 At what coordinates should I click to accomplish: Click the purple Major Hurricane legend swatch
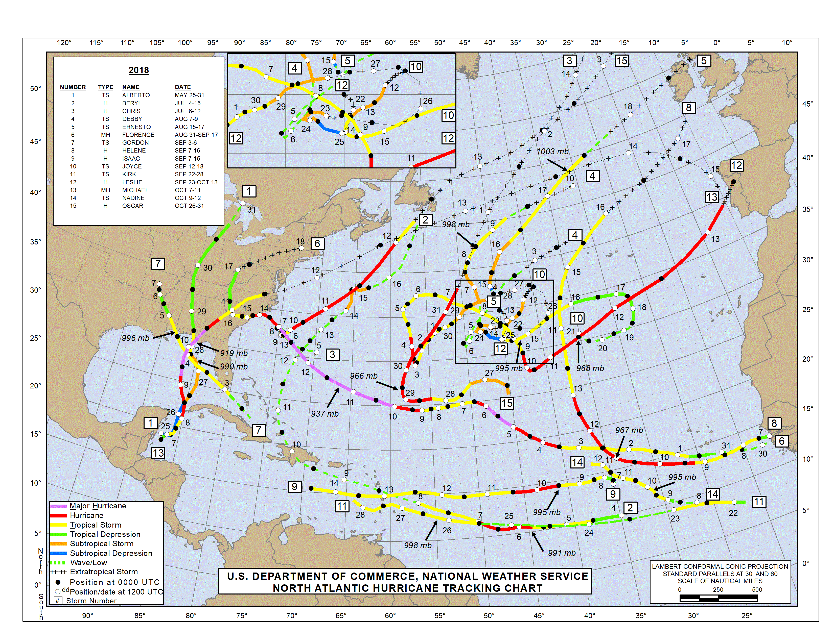(x=58, y=506)
